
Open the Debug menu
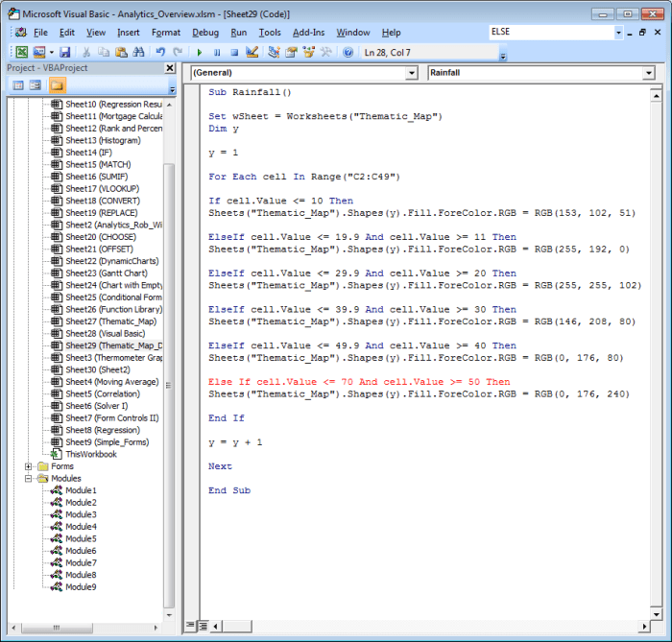pos(204,32)
